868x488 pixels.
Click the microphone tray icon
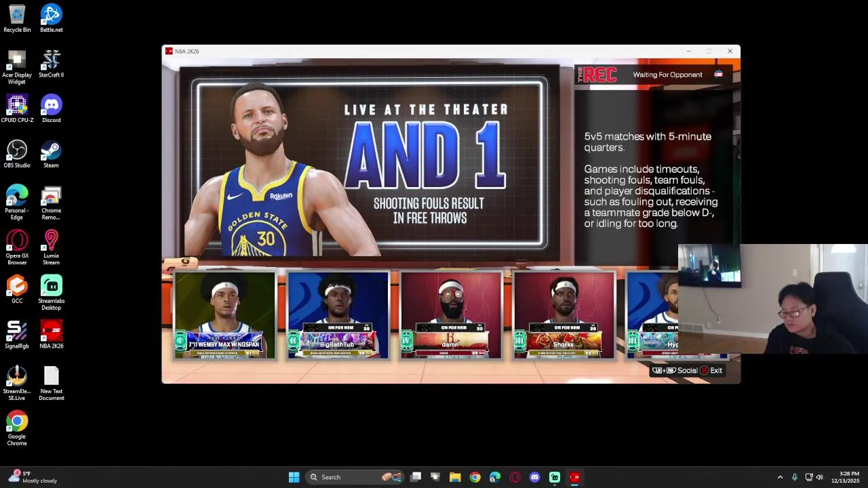795,477
